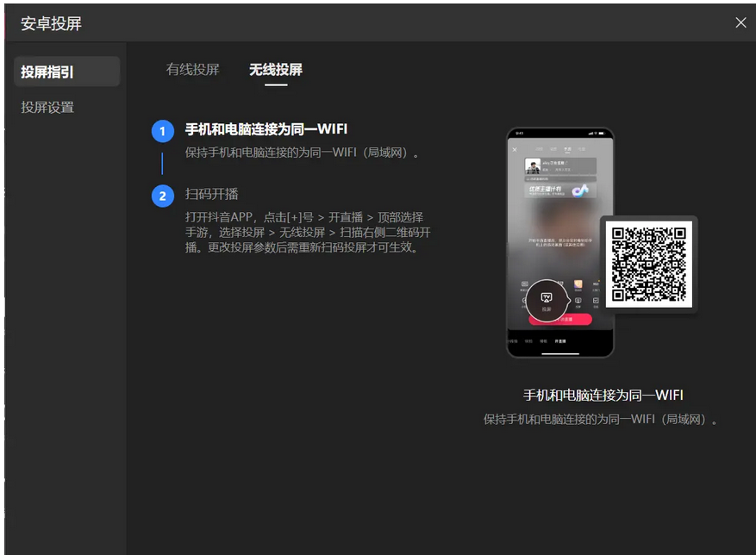This screenshot has height=555, width=756.
Task: Click the caption description below the phone image
Action: pyautogui.click(x=600, y=420)
